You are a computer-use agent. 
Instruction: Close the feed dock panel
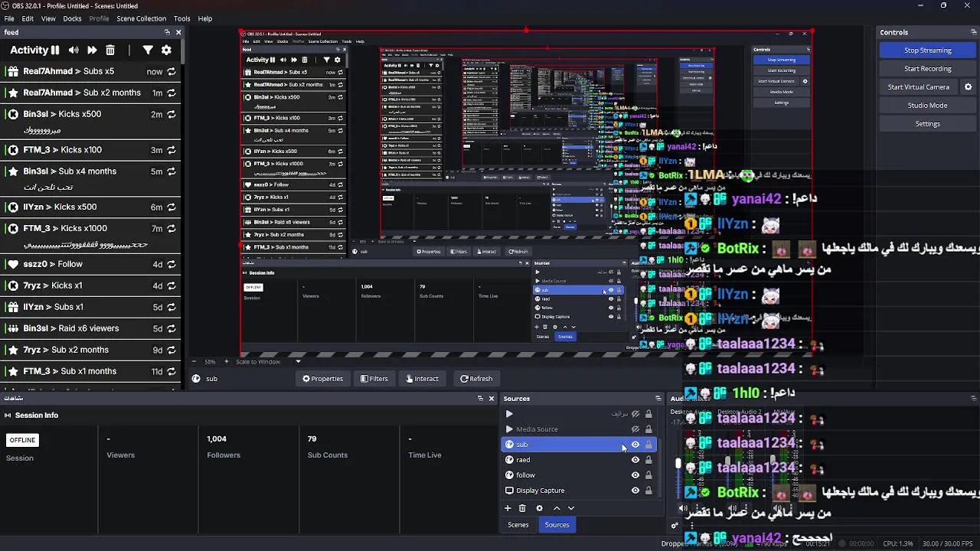[x=178, y=32]
